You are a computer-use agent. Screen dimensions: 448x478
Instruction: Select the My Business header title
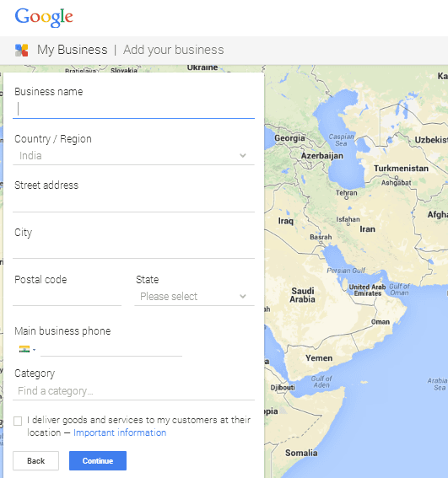pos(73,50)
